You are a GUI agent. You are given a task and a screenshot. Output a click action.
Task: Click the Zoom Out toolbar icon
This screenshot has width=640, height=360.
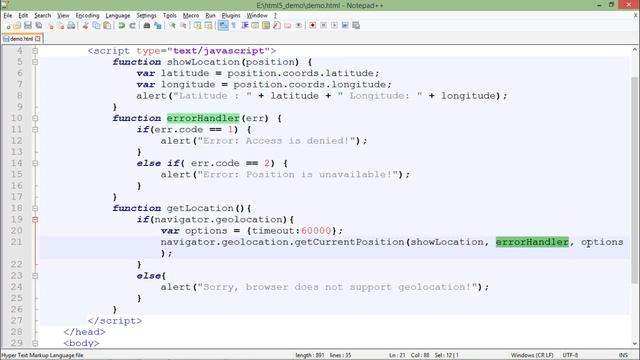coord(183,26)
